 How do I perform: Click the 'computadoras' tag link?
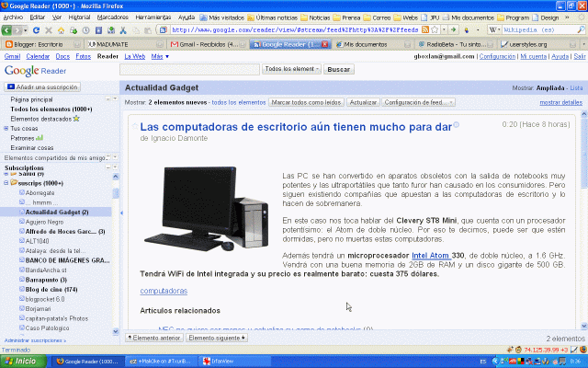[x=164, y=291]
